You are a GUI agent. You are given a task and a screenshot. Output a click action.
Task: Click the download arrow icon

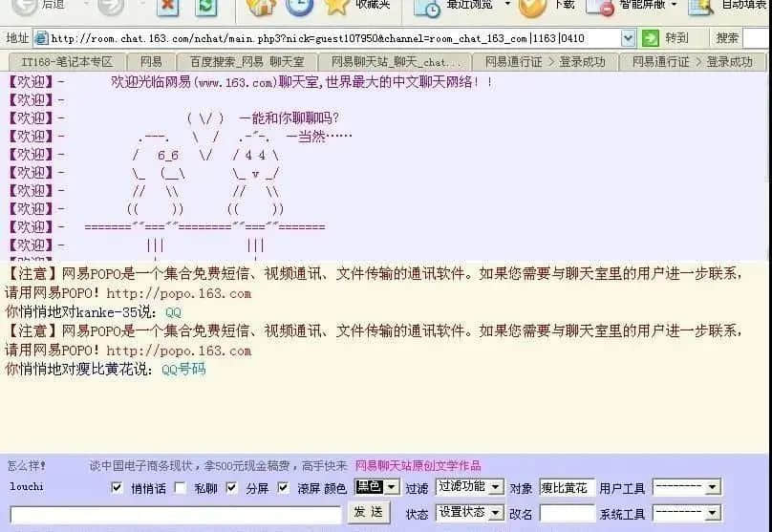[532, 8]
